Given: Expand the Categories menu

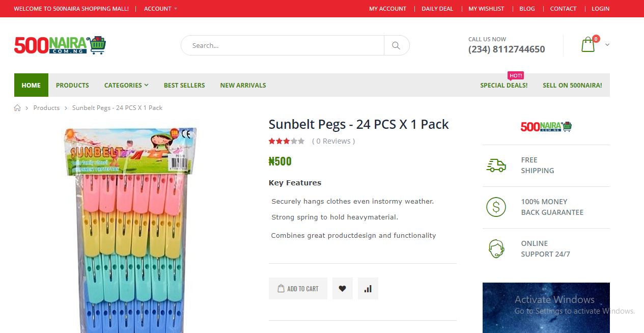Looking at the screenshot, I should (126, 85).
